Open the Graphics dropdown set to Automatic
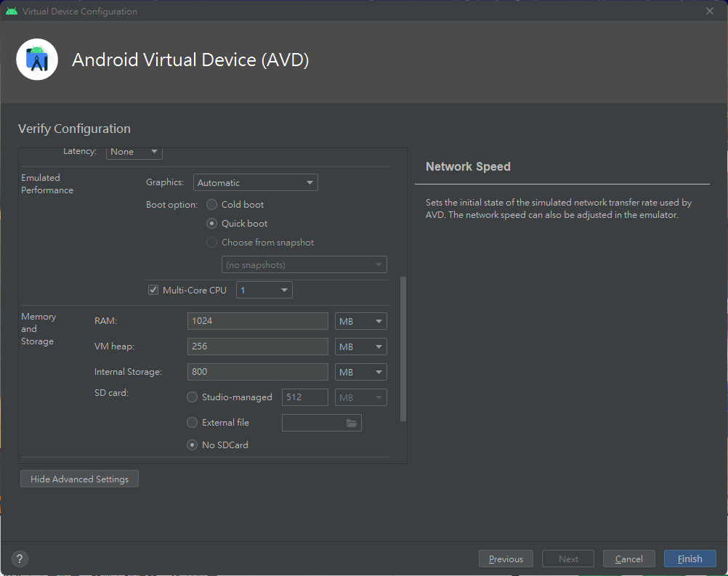728x576 pixels. coord(255,182)
